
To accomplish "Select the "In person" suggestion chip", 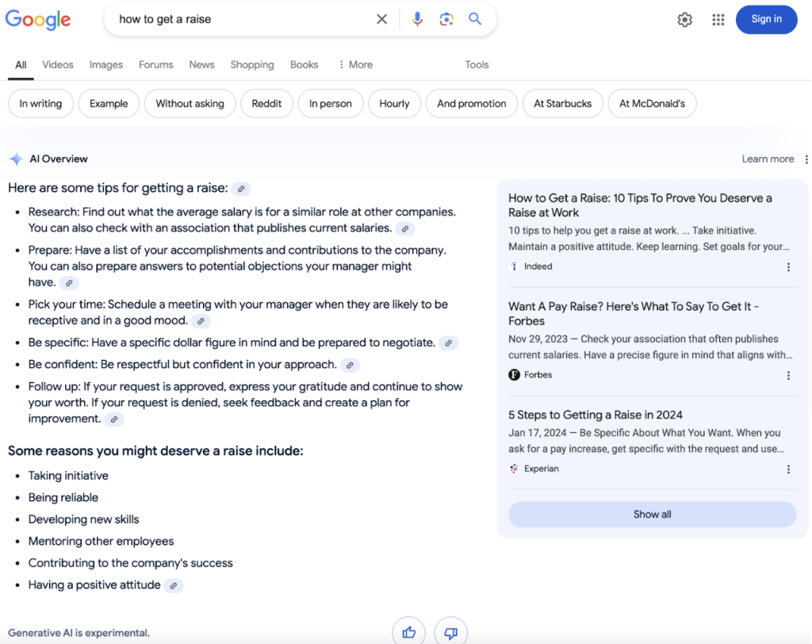I will 331,104.
